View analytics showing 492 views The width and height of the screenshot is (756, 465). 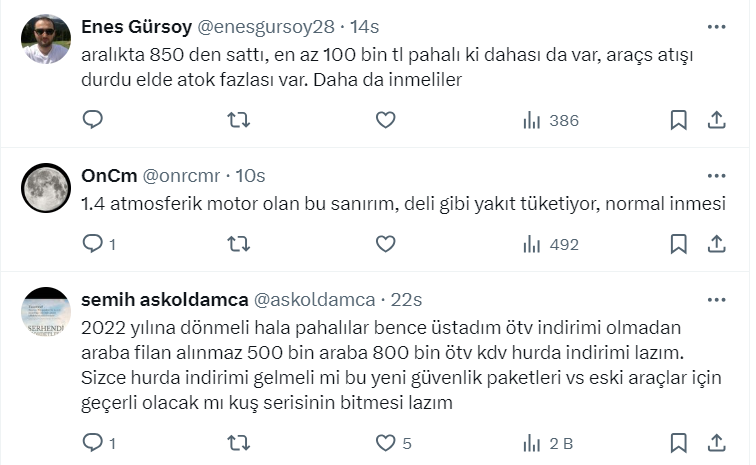(551, 243)
